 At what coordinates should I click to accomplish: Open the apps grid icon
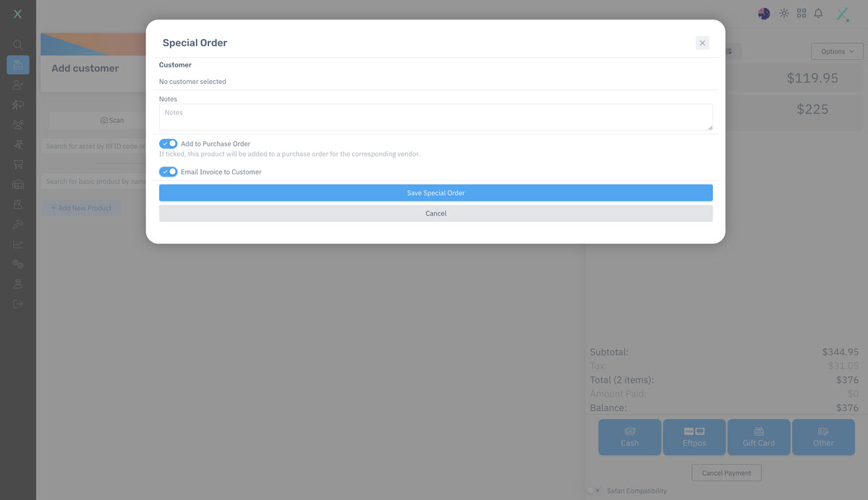click(x=801, y=13)
